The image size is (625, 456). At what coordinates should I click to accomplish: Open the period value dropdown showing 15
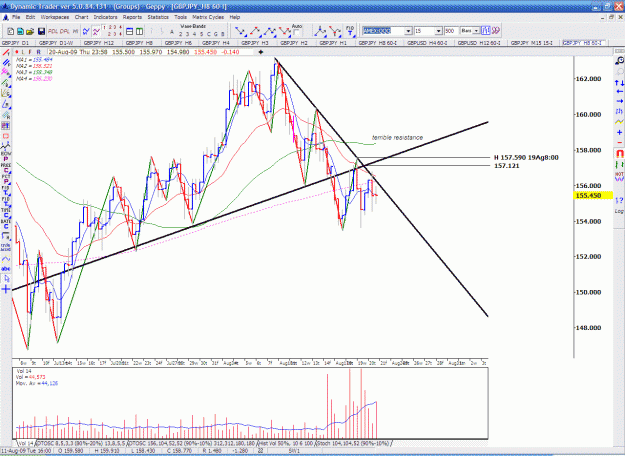pos(438,31)
